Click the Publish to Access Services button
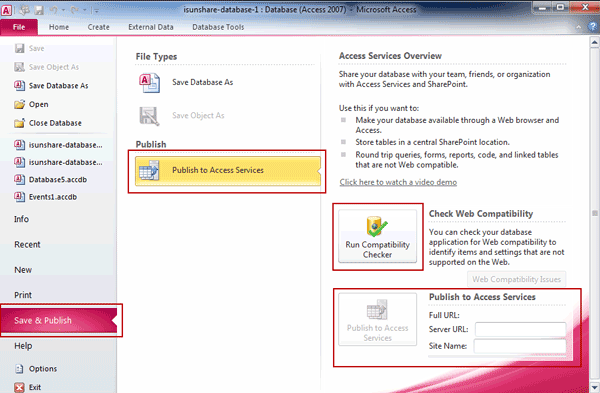Screen dimensions: 600x393 [x=377, y=320]
